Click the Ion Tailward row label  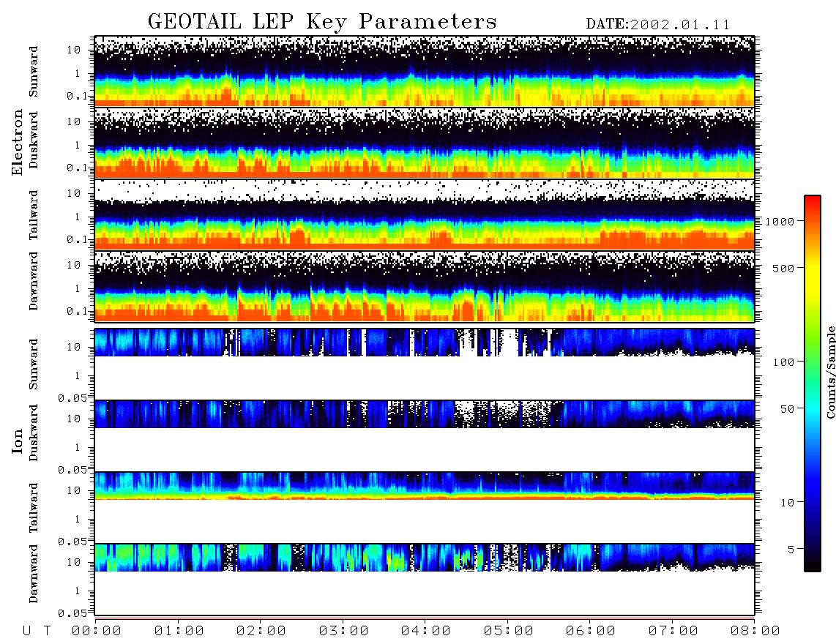(34, 508)
